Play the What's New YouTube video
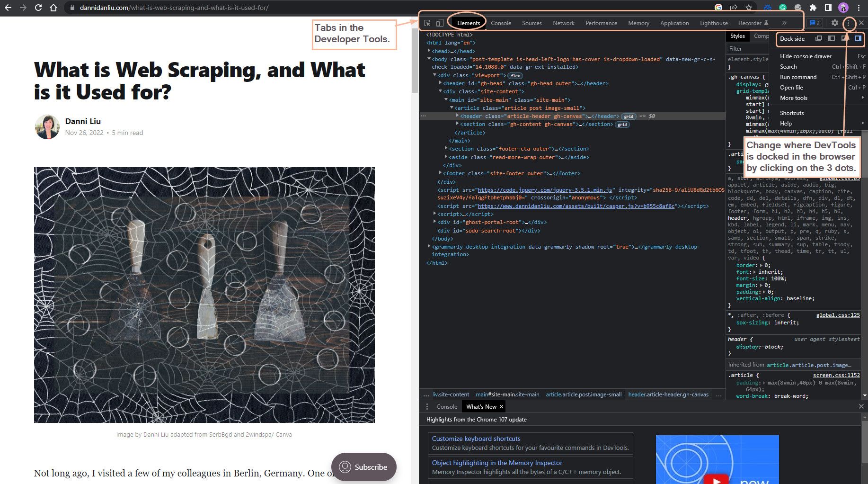Screen dimensions: 868x484 (x=717, y=479)
